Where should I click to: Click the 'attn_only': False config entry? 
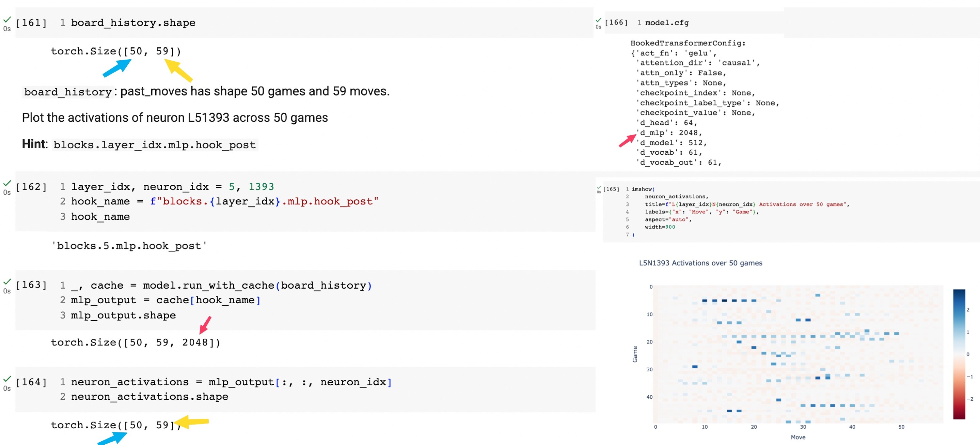(x=681, y=73)
